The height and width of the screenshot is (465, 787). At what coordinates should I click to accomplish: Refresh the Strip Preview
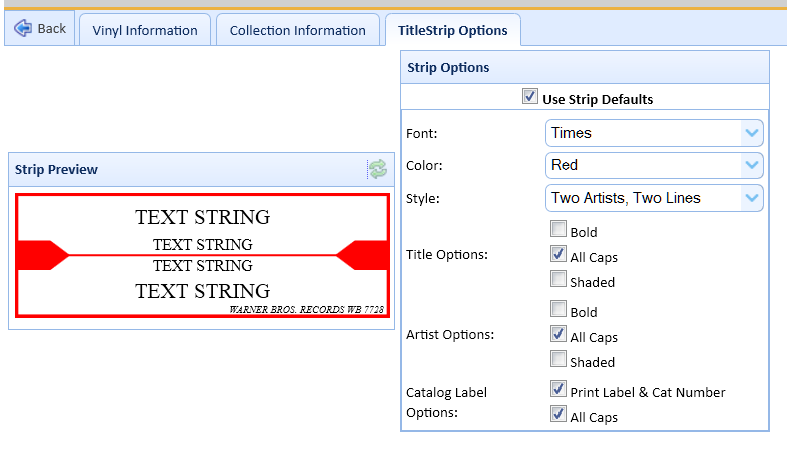[x=378, y=170]
